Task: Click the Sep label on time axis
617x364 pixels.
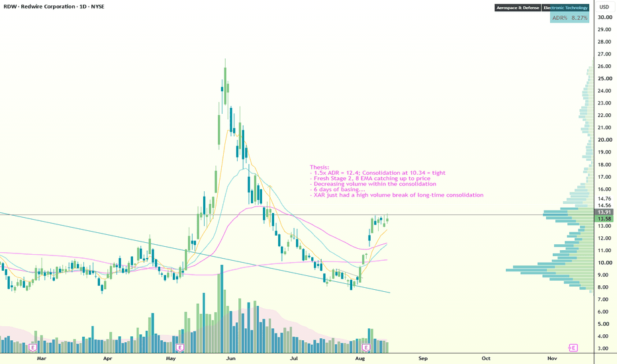Action: [422, 359]
